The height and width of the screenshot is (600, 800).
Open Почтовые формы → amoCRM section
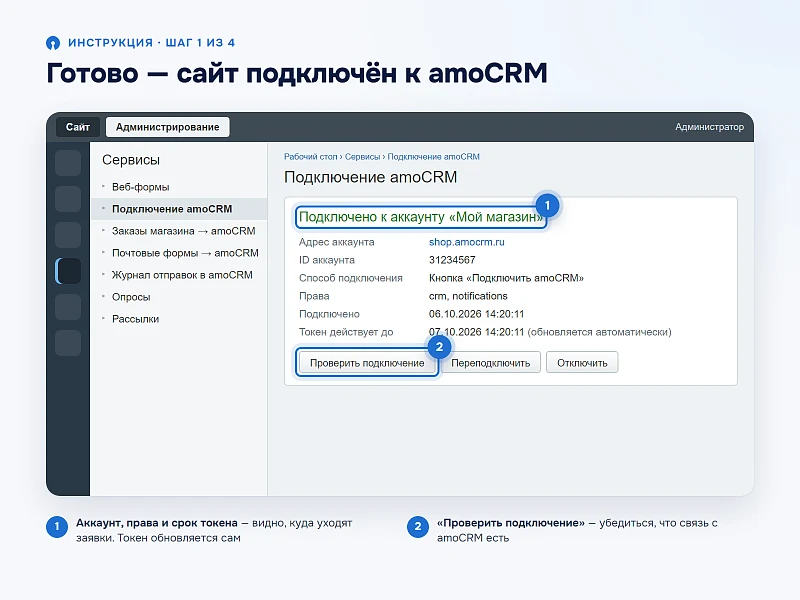tap(185, 253)
